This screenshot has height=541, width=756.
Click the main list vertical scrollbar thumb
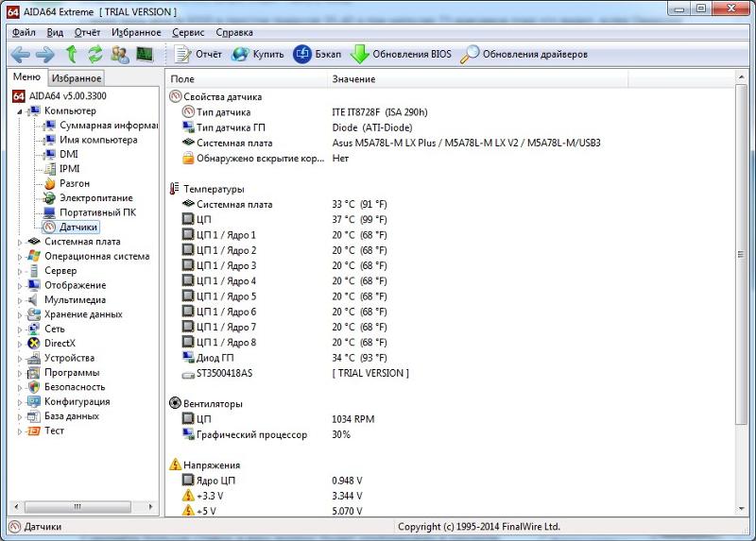click(x=741, y=254)
